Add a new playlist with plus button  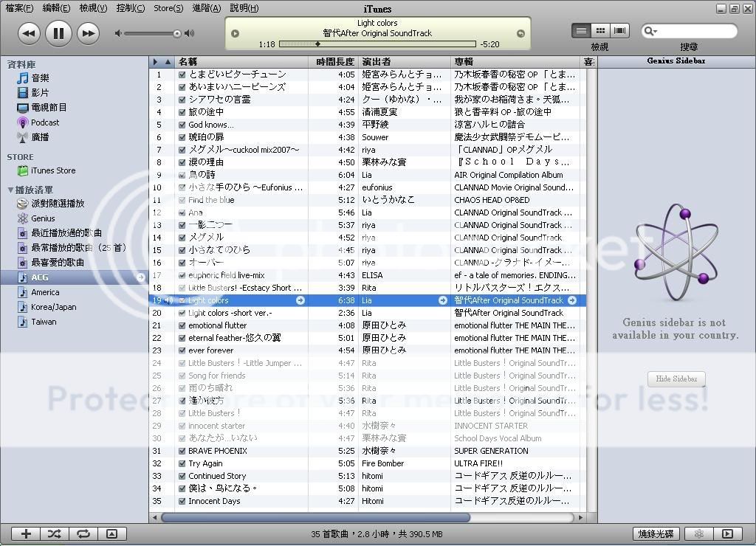click(x=26, y=533)
